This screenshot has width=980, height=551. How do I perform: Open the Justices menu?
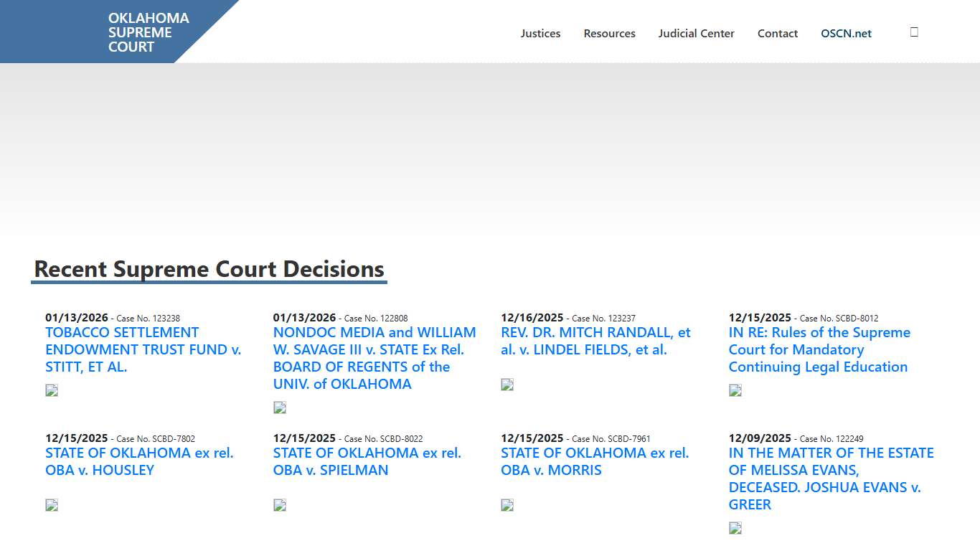pos(540,33)
